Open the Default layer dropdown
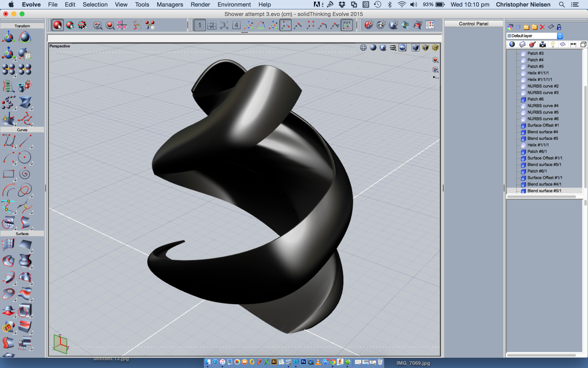This screenshot has width=588, height=368. [x=535, y=36]
